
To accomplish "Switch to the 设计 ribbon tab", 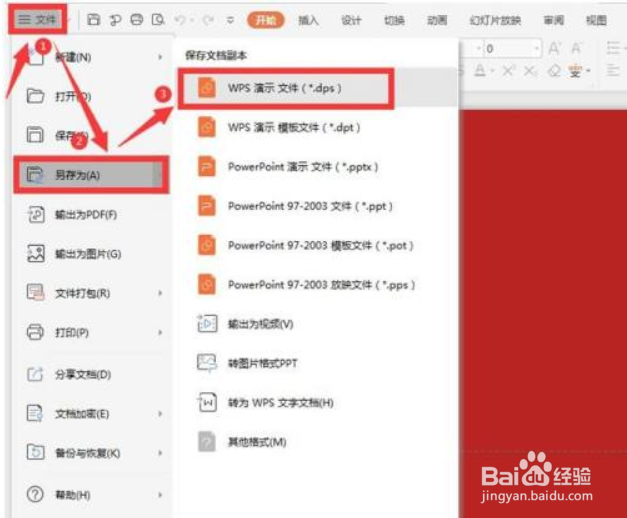I will coord(351,20).
